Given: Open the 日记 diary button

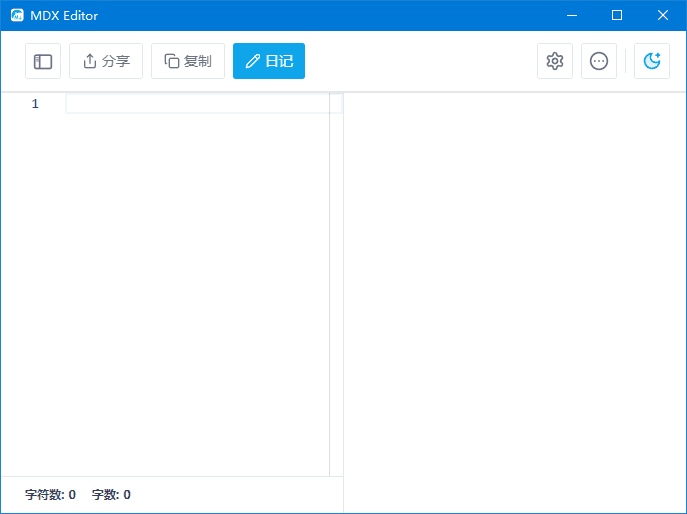Looking at the screenshot, I should (269, 61).
